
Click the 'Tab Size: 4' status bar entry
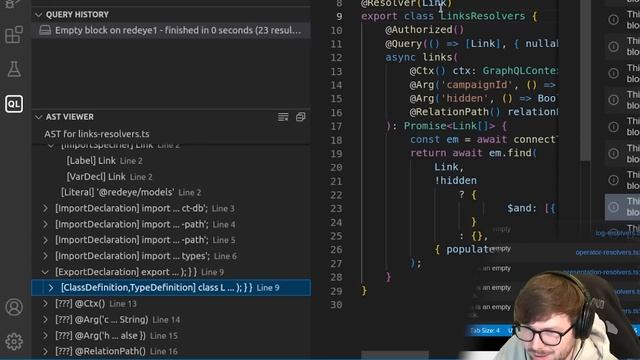tap(485, 330)
